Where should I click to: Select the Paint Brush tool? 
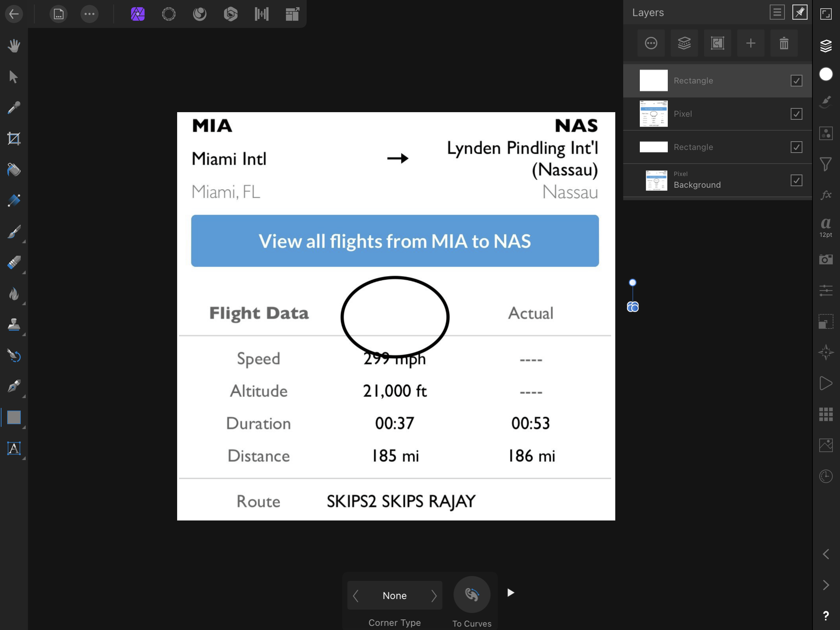pos(14,232)
